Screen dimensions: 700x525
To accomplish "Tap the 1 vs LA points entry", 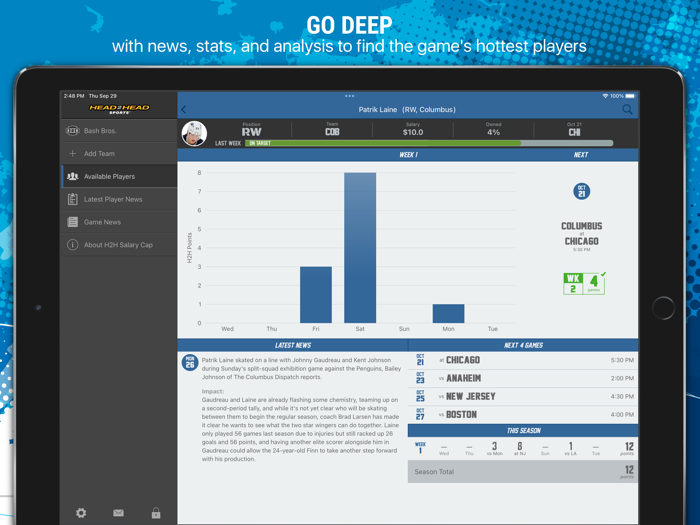I will tap(571, 449).
